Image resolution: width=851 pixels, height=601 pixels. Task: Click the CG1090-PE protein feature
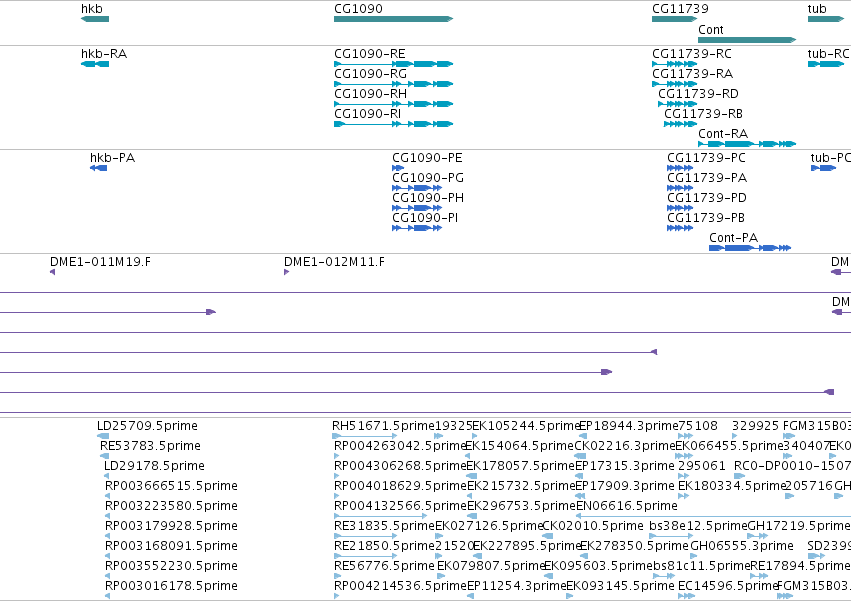pyautogui.click(x=398, y=168)
